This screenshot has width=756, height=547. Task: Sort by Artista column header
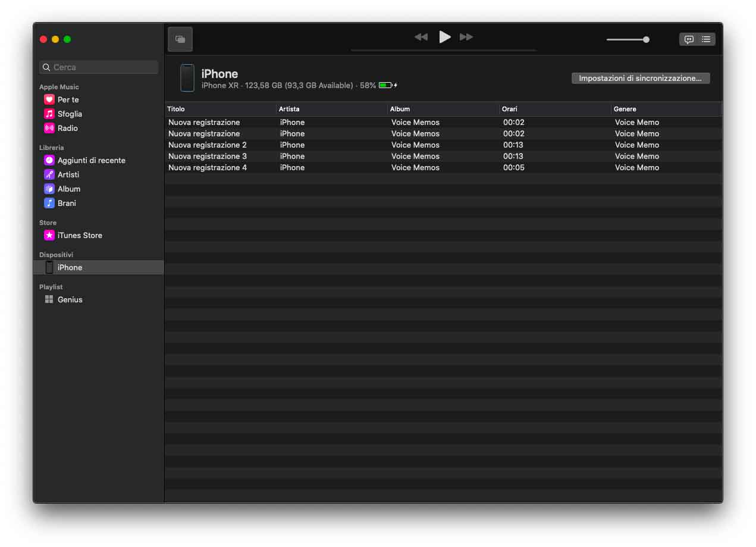[332, 109]
